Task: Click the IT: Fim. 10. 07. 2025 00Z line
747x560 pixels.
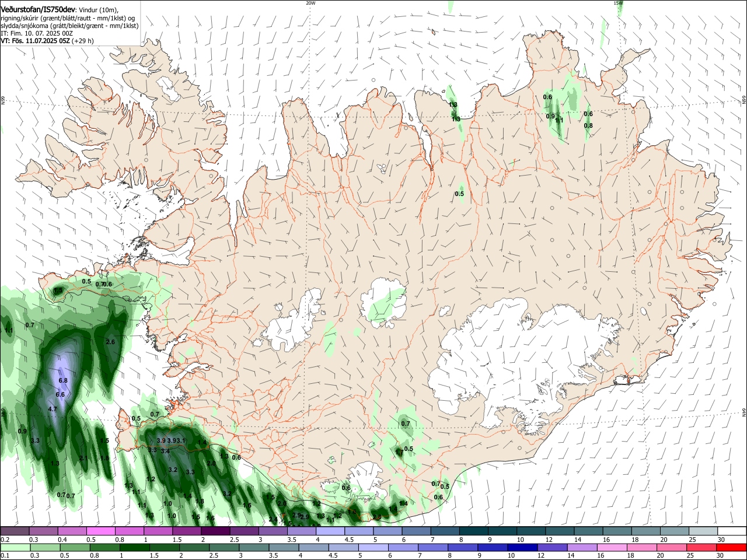Action: [x=36, y=34]
